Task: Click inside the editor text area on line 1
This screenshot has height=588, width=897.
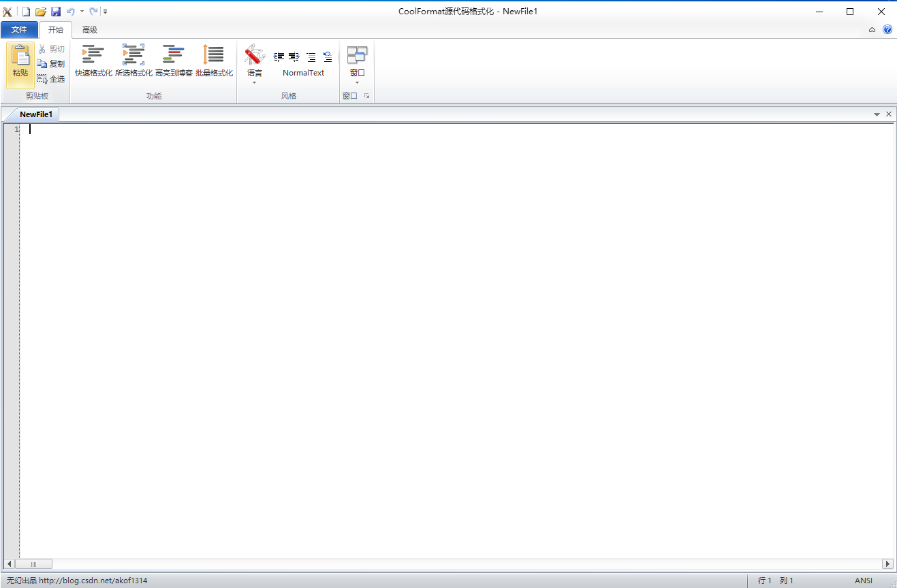Action: [x=456, y=129]
